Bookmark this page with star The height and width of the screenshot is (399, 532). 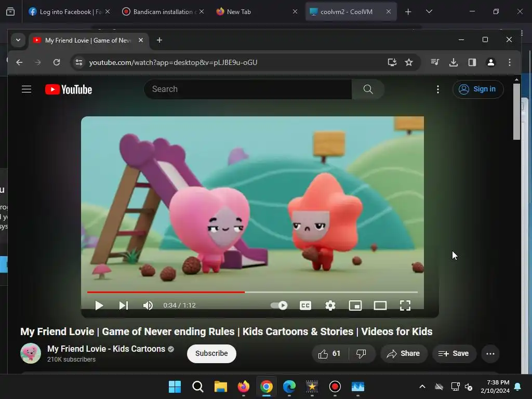click(409, 62)
